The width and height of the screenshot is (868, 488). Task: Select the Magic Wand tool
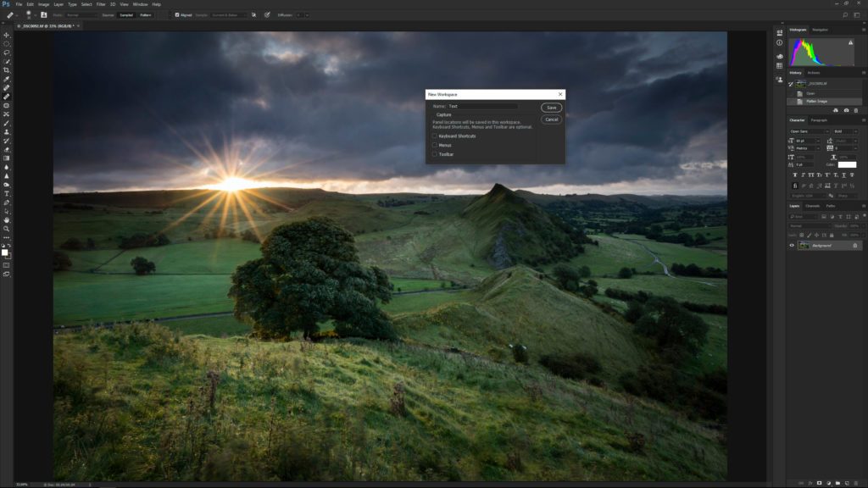coord(7,61)
